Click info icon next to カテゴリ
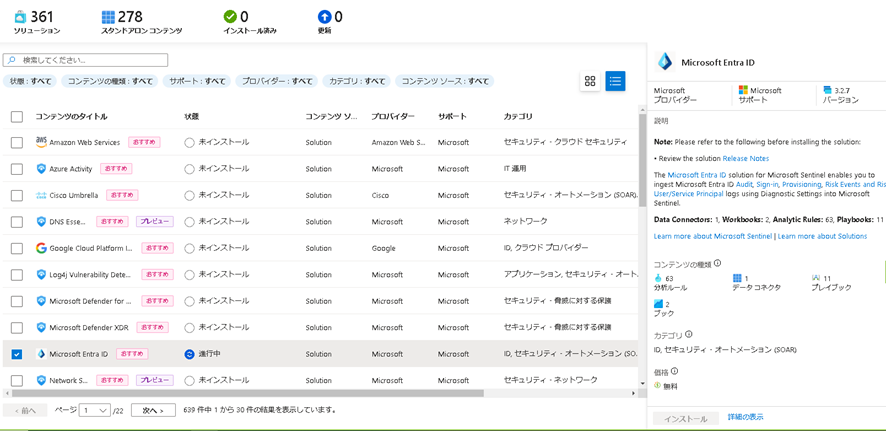Viewport: 886px width, 431px height. pyautogui.click(x=690, y=335)
